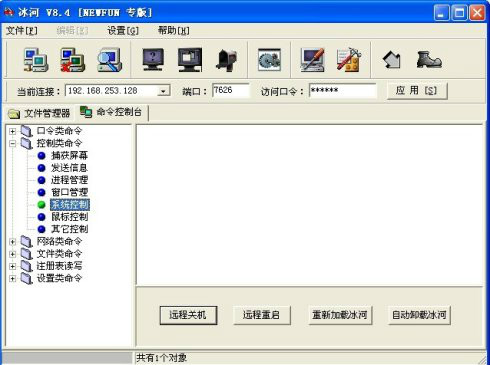Click the 远程重启 button
This screenshot has width=490, height=365.
pyautogui.click(x=262, y=315)
